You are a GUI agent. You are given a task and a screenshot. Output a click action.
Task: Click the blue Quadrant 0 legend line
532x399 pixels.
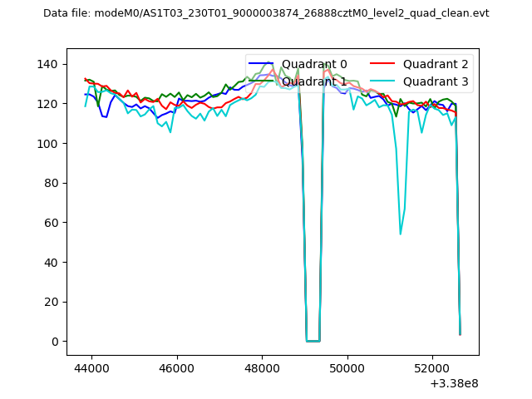click(x=261, y=64)
